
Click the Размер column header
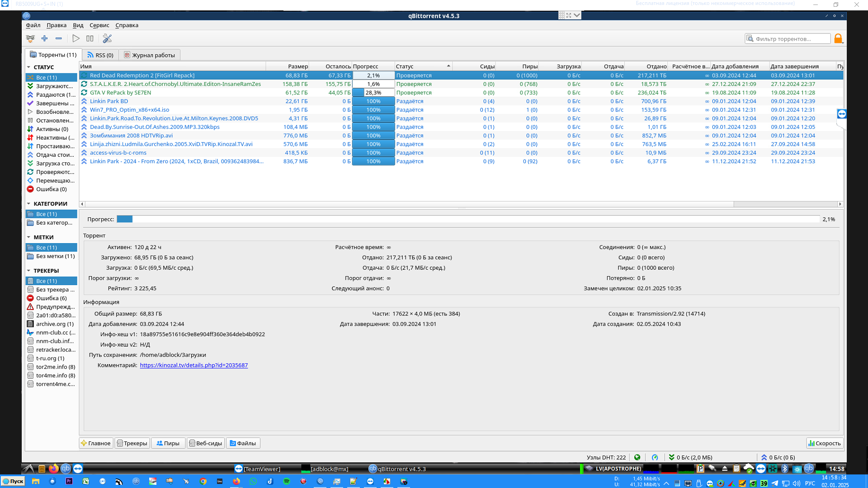[288, 66]
